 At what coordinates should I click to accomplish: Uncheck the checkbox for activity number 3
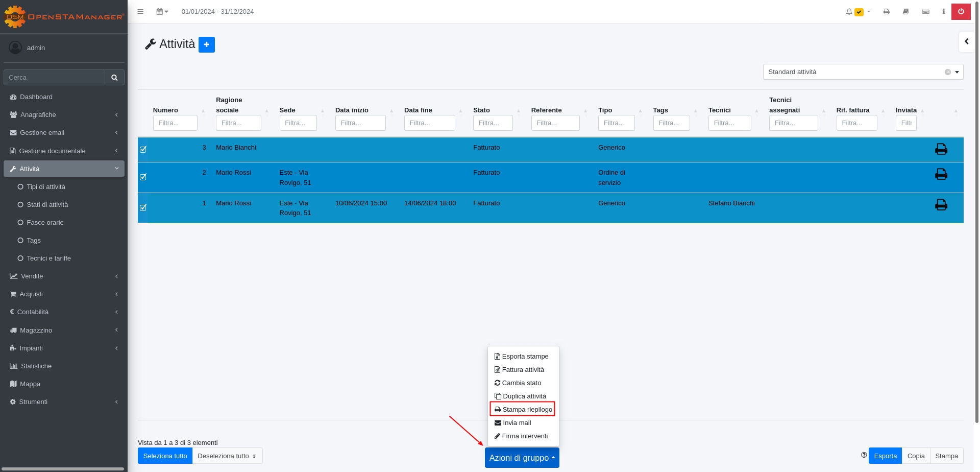[143, 149]
